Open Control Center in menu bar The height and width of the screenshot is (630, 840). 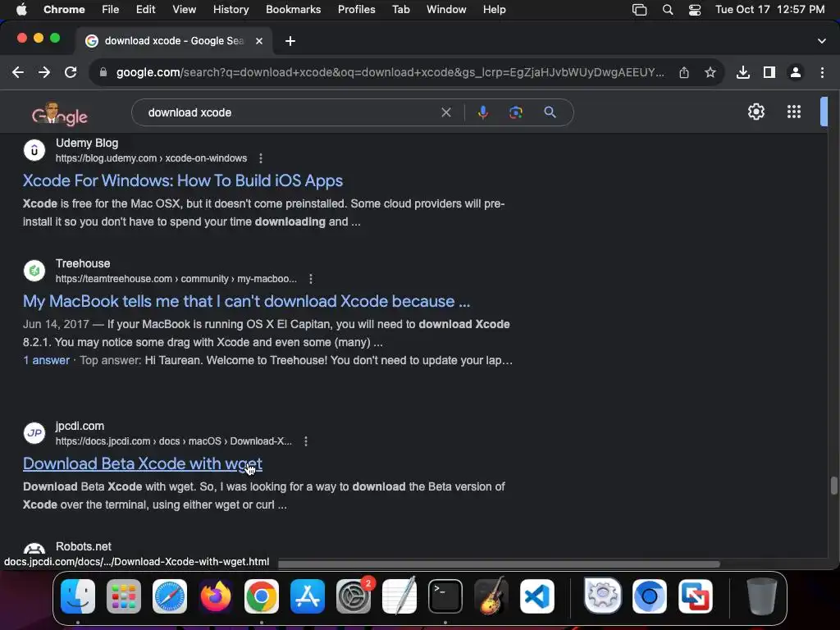(x=695, y=10)
